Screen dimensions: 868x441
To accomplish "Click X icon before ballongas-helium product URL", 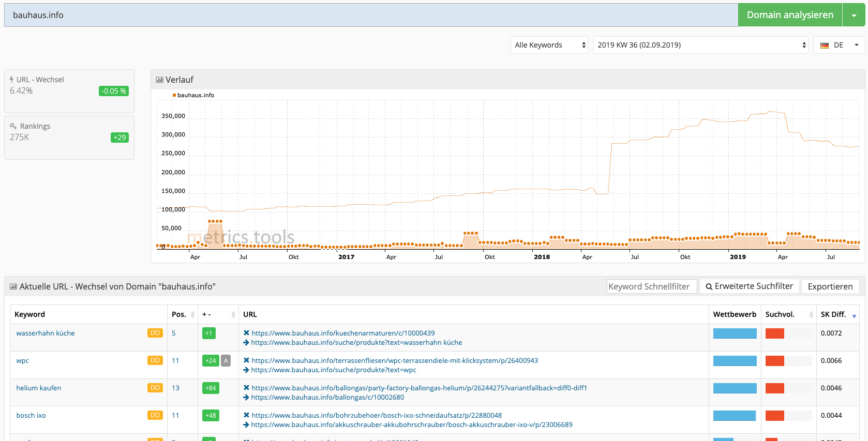I will [247, 388].
